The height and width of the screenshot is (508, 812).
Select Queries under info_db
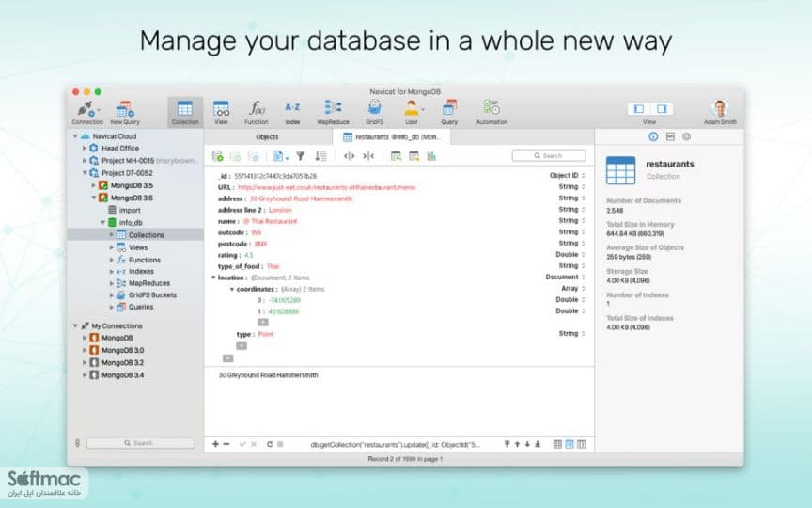click(x=141, y=307)
